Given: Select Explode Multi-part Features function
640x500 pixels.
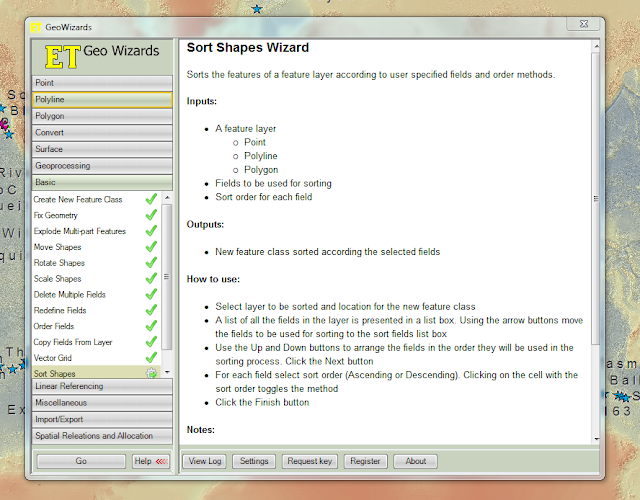Looking at the screenshot, I should pos(80,231).
